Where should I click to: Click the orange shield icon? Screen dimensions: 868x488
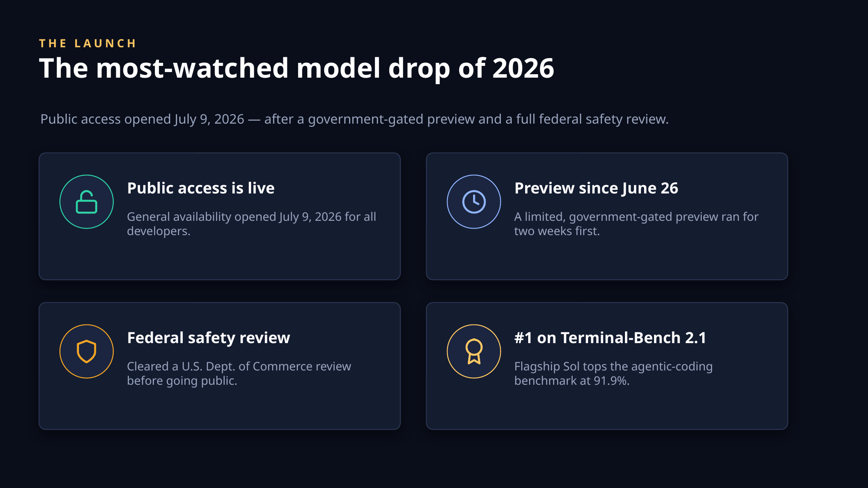point(86,351)
